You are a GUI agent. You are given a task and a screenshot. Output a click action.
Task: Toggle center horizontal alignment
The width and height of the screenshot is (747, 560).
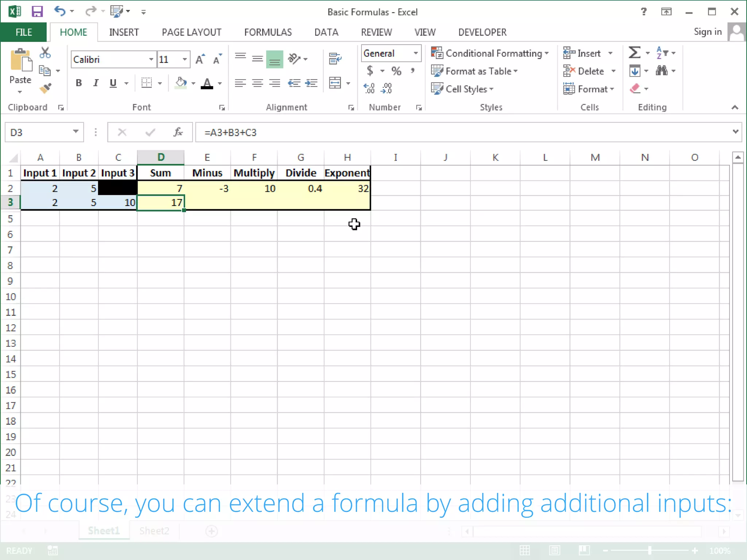point(258,83)
